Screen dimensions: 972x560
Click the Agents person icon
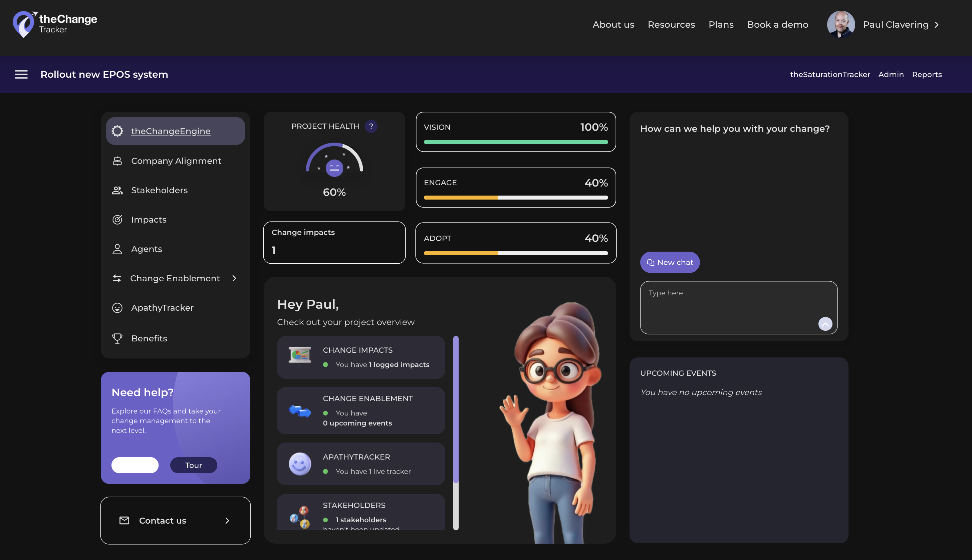(x=117, y=249)
